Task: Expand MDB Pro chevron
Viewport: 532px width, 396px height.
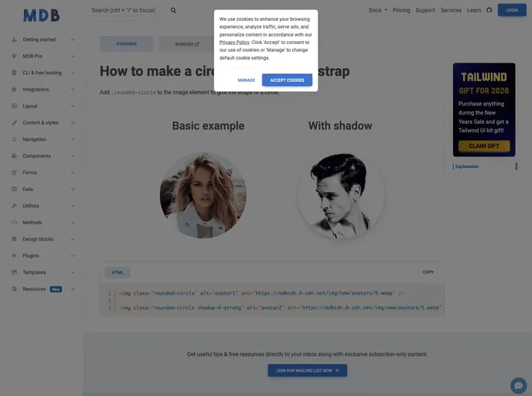Action: (x=73, y=56)
